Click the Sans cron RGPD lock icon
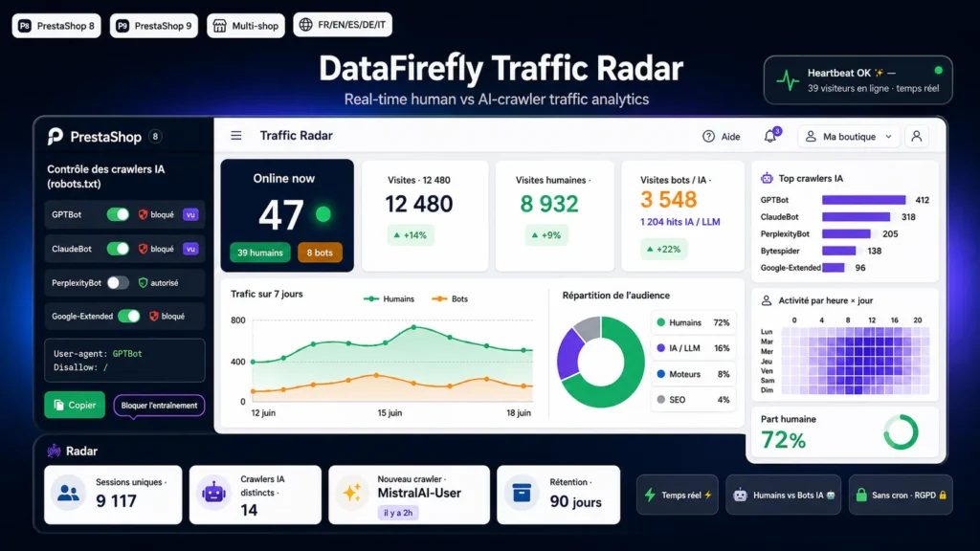This screenshot has width=980, height=551. 861,495
